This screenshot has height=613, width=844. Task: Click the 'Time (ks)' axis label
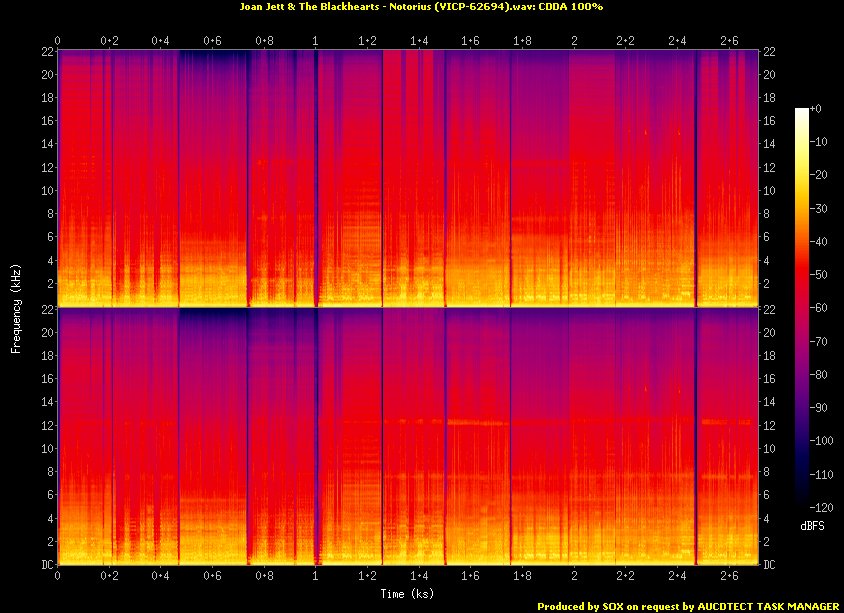point(408,593)
